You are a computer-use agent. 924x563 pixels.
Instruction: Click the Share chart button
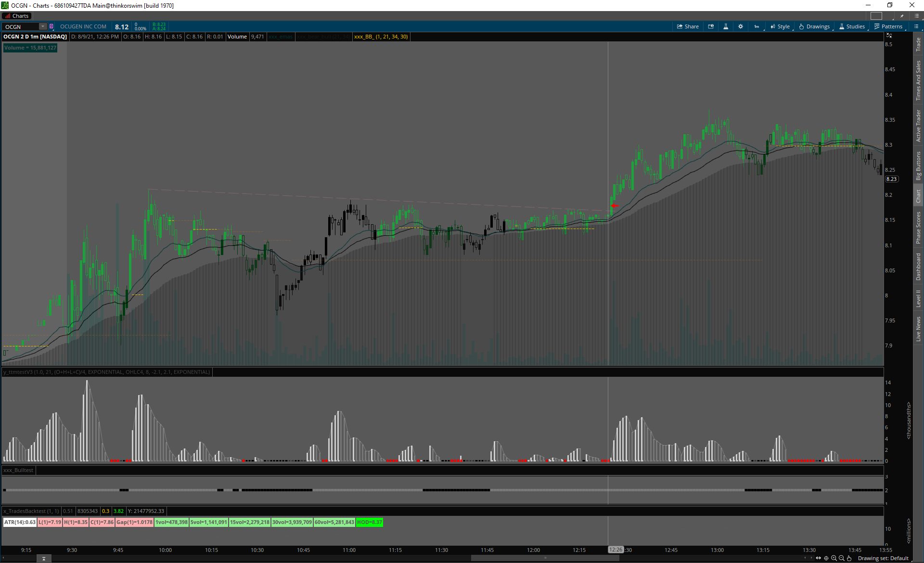coord(688,26)
